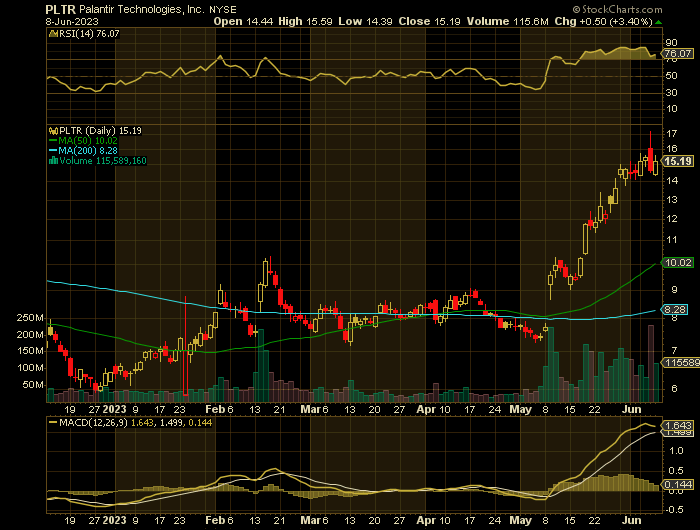This screenshot has width=700, height=530.
Task: Click the cyan MA(200) legend line marker
Action: point(51,151)
